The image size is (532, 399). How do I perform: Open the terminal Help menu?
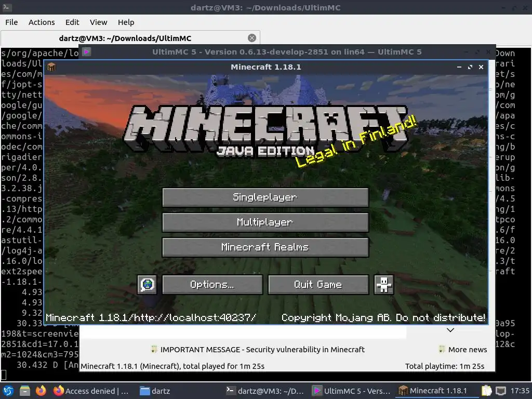(126, 22)
